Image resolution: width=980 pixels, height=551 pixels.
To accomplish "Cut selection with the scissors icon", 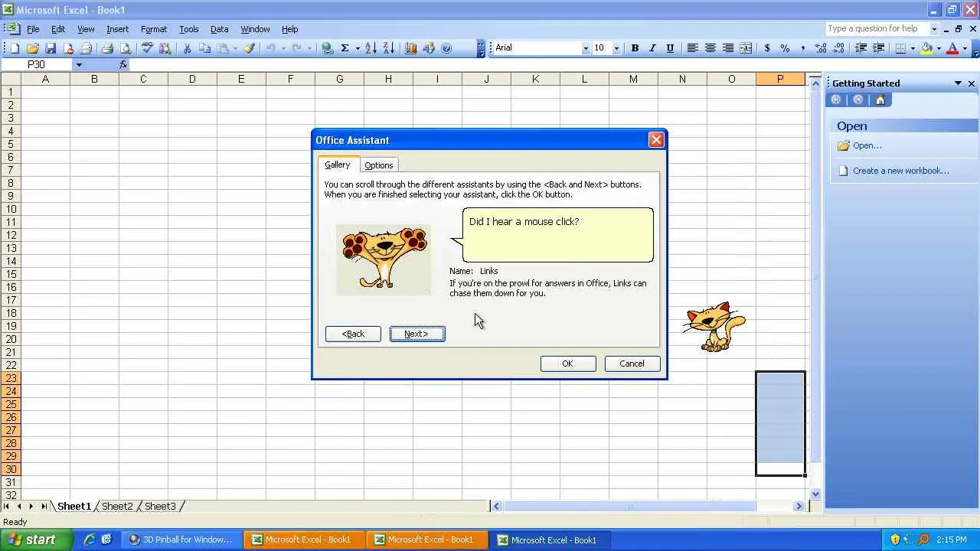I will coord(187,48).
